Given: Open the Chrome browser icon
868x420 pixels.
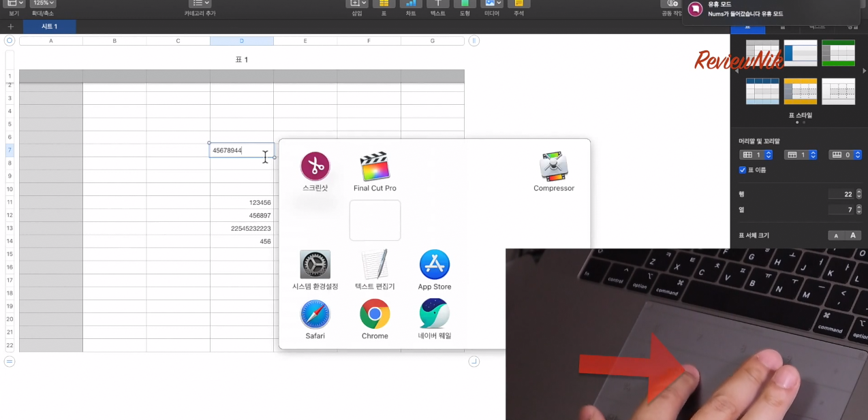Looking at the screenshot, I should [x=375, y=314].
